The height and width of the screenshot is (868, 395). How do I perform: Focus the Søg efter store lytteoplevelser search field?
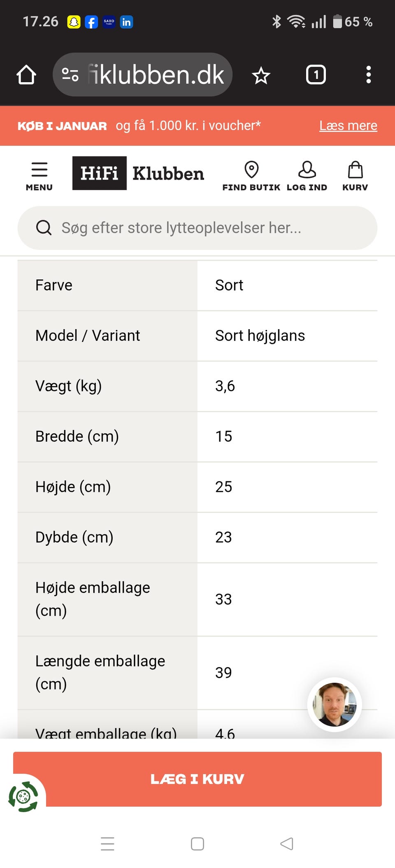pos(197,228)
